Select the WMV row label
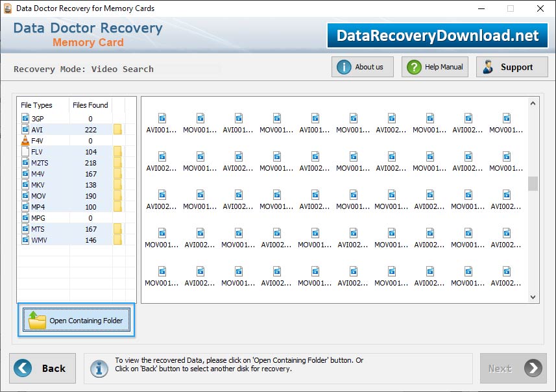Screen dimensions: 556x392 39,240
